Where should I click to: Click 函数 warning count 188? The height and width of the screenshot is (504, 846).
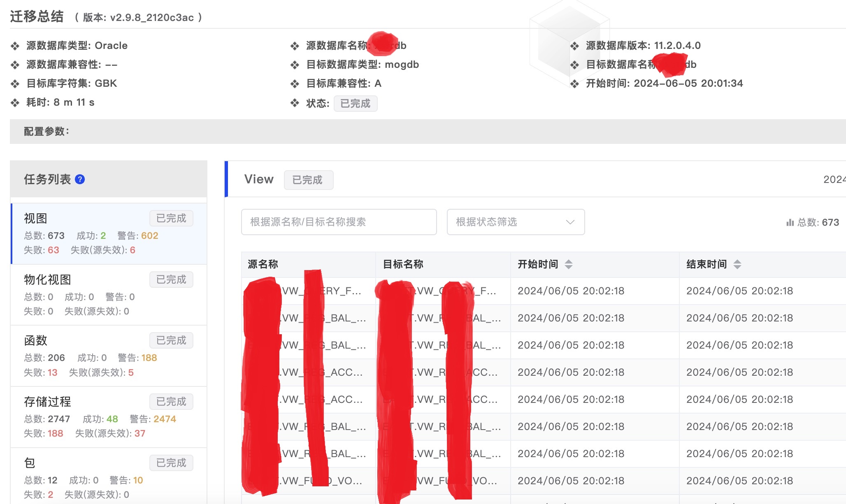pos(149,358)
